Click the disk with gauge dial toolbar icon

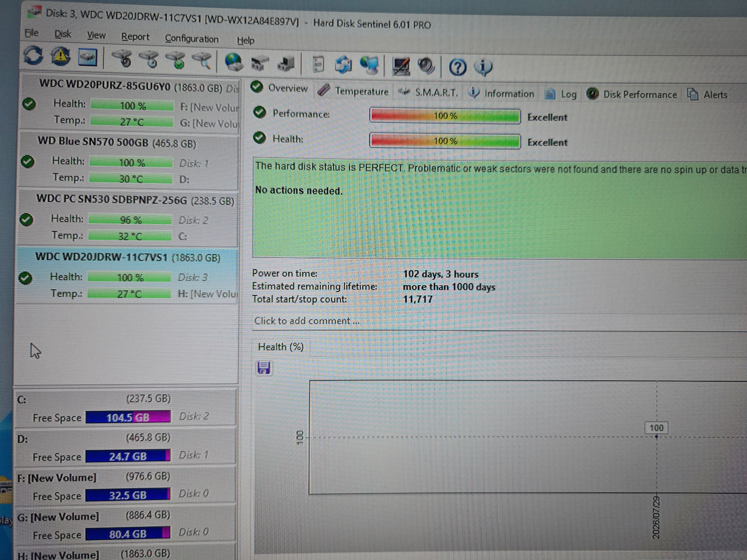(x=122, y=58)
